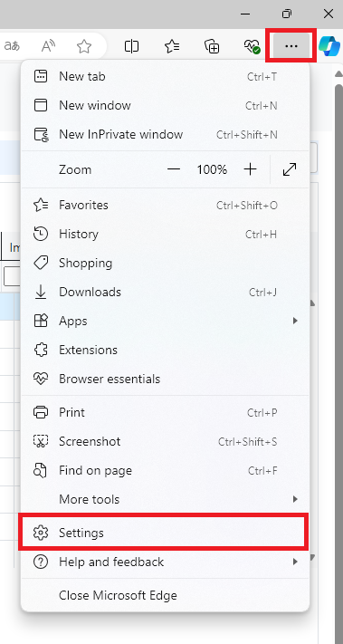
Task: Expand Help and feedback submenu
Action: [x=166, y=562]
